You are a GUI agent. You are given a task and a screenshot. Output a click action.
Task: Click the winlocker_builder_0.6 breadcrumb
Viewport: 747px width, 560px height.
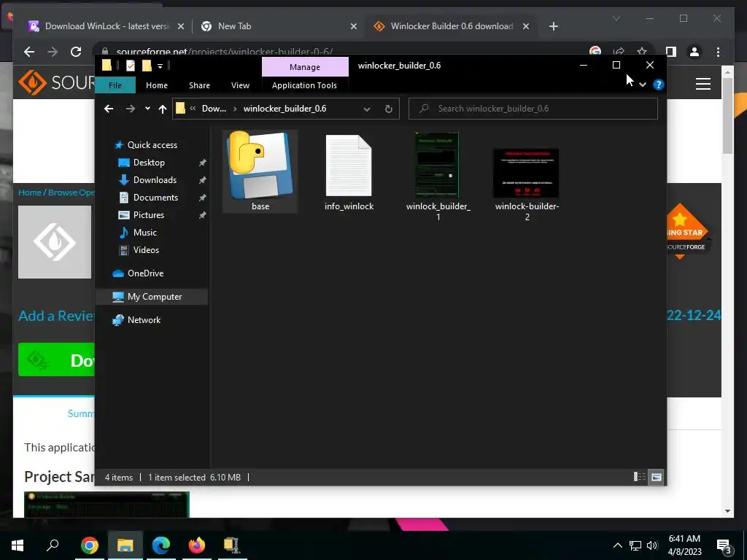[285, 109]
